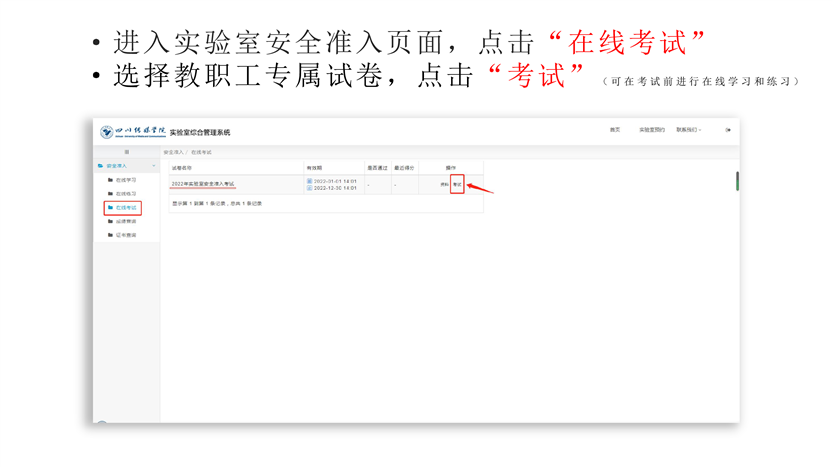Viewport: 832px width, 467px height.
Task: Open 实验室预约 in the top navigation
Action: click(652, 130)
